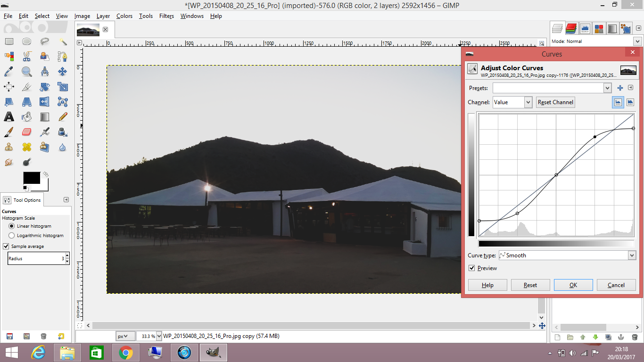Select the Color Picker tool
The width and height of the screenshot is (644, 362).
pyautogui.click(x=9, y=72)
